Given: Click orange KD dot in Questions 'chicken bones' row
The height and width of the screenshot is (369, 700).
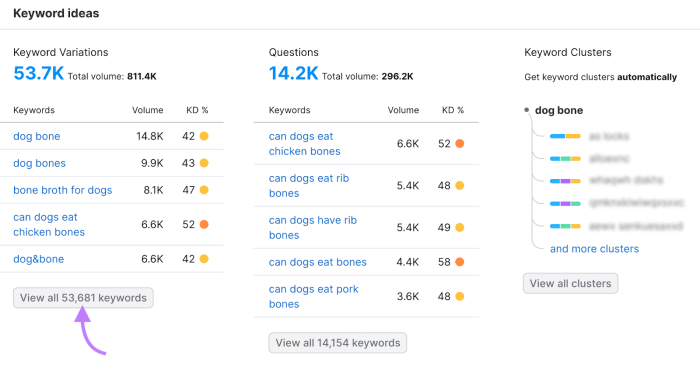Looking at the screenshot, I should pos(459,144).
